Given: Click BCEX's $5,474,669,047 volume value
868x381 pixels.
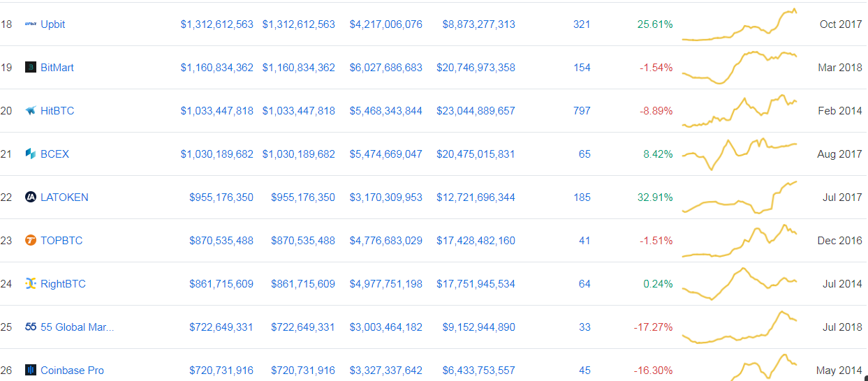Looking at the screenshot, I should (x=385, y=154).
